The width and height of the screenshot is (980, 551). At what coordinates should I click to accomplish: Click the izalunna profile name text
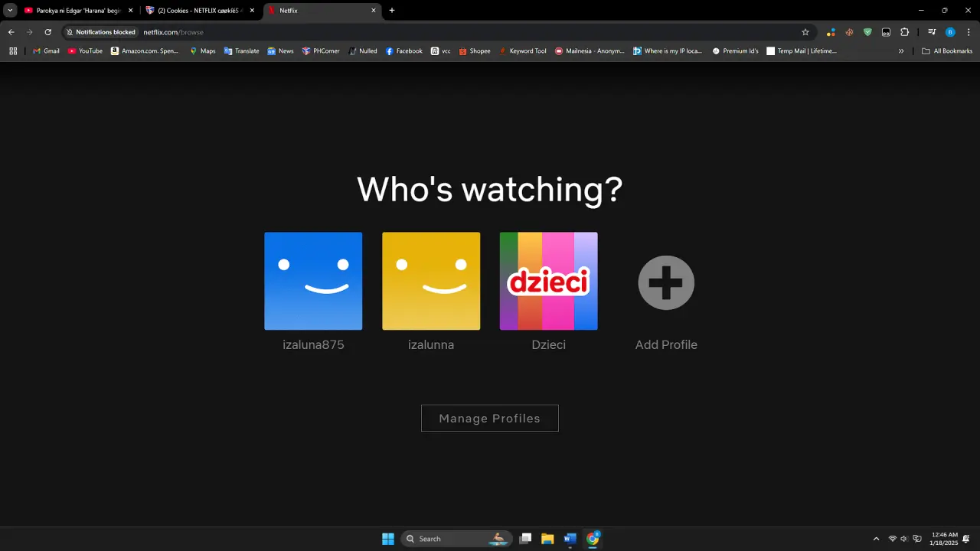pos(431,345)
